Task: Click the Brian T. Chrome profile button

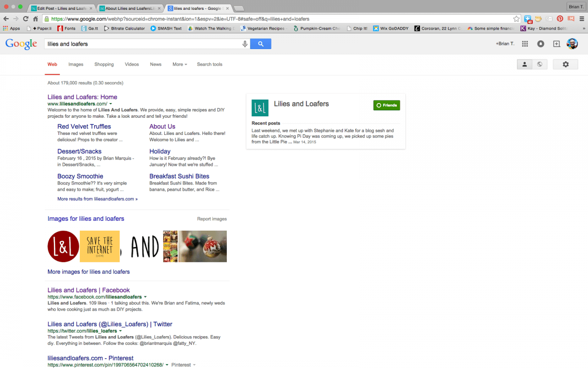Action: pyautogui.click(x=575, y=6)
